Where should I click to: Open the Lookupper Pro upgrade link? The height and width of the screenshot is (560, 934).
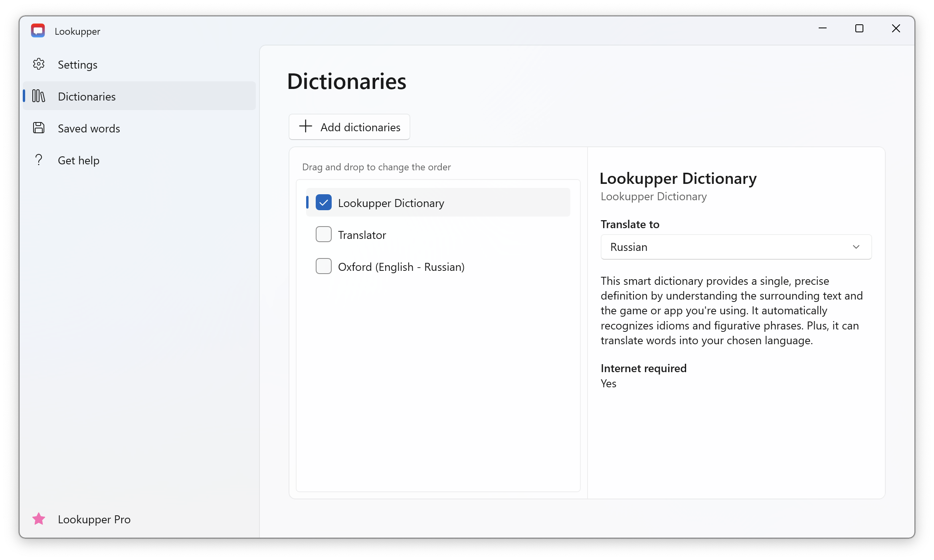[94, 519]
